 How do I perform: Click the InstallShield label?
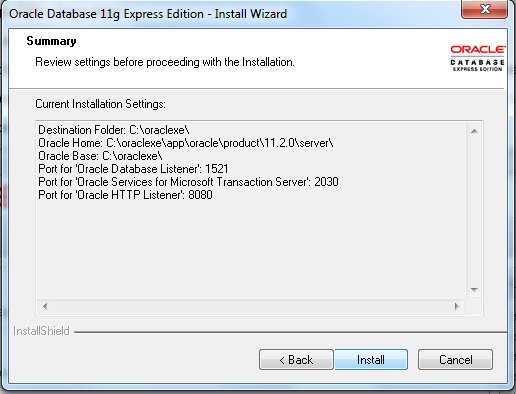41,331
